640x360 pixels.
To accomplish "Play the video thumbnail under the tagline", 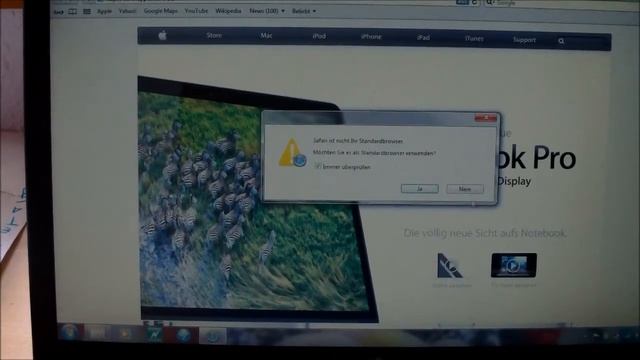I will [513, 265].
